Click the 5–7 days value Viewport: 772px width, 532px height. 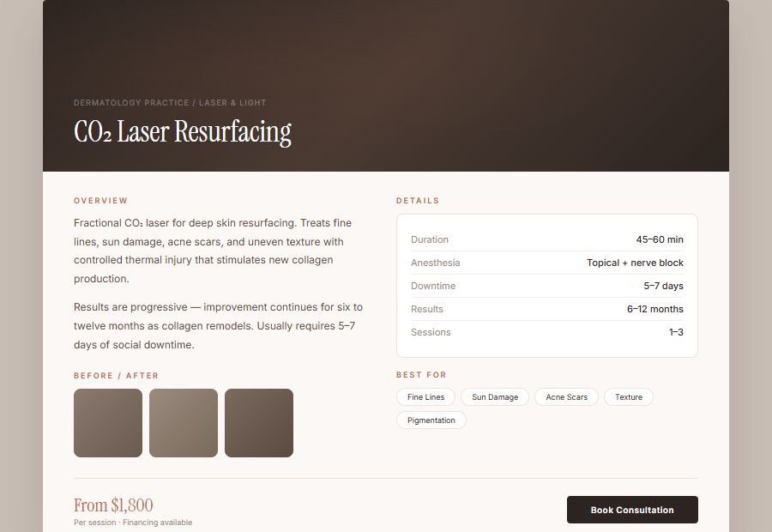[x=664, y=286]
